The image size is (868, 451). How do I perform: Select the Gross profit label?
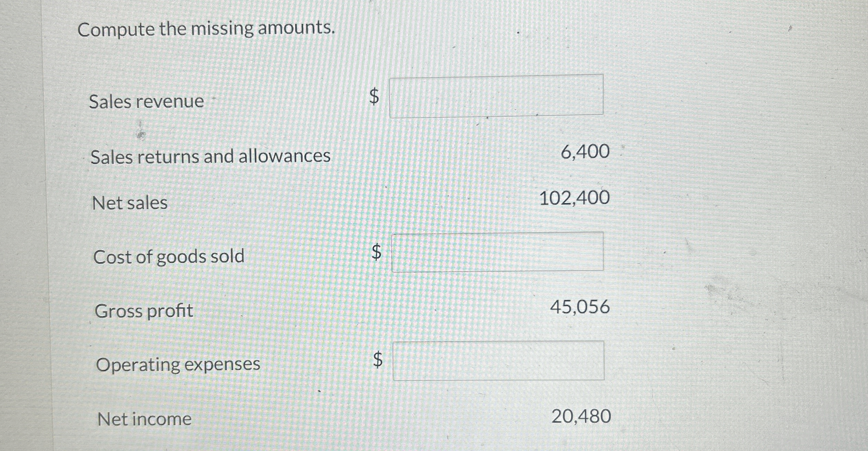click(x=143, y=311)
